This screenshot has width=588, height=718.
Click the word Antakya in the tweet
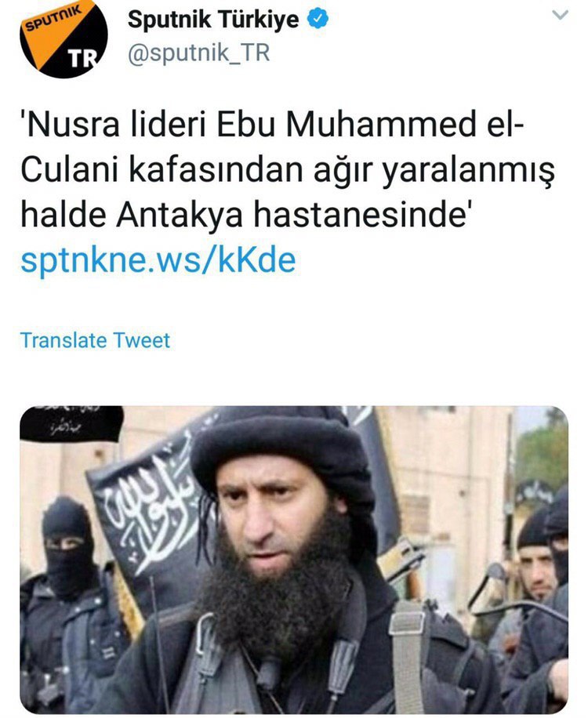click(x=179, y=215)
